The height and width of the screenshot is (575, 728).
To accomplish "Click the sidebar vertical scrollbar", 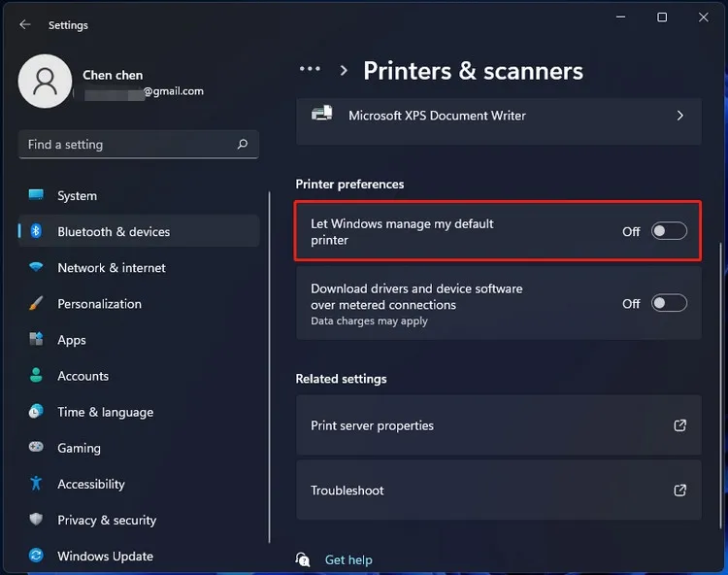I will pos(269,367).
